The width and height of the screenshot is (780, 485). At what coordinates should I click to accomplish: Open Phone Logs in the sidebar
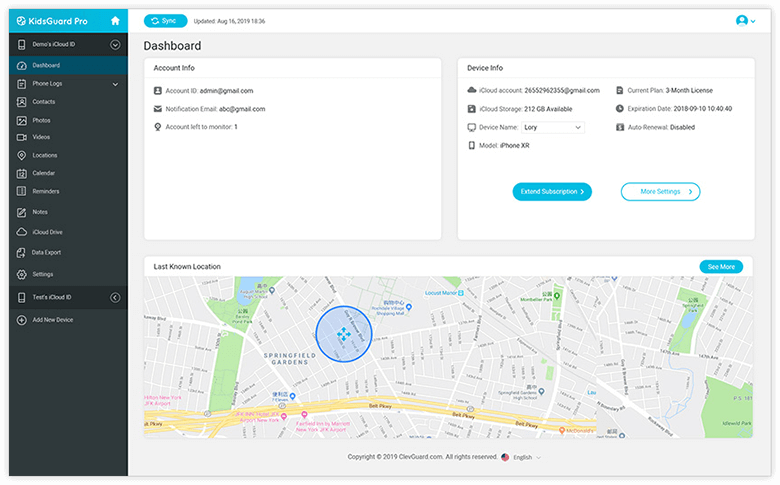pos(68,84)
